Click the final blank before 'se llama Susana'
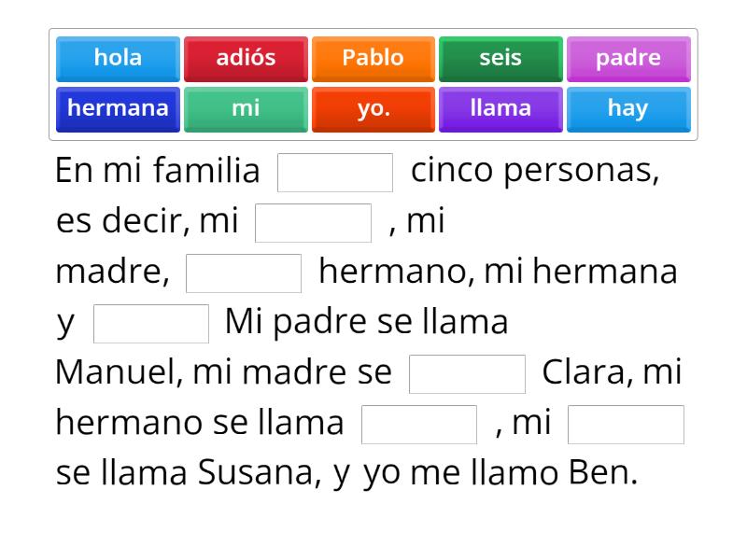This screenshot has height=560, width=747. 626,424
